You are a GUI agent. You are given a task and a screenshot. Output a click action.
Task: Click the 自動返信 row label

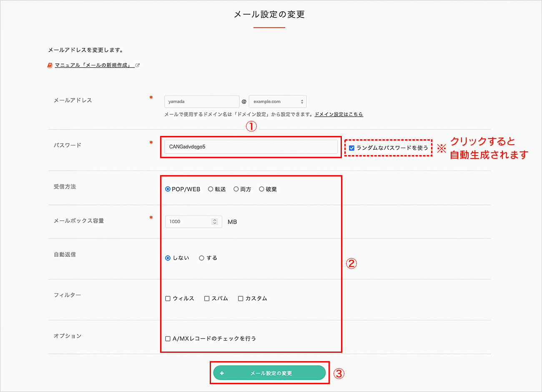point(65,254)
